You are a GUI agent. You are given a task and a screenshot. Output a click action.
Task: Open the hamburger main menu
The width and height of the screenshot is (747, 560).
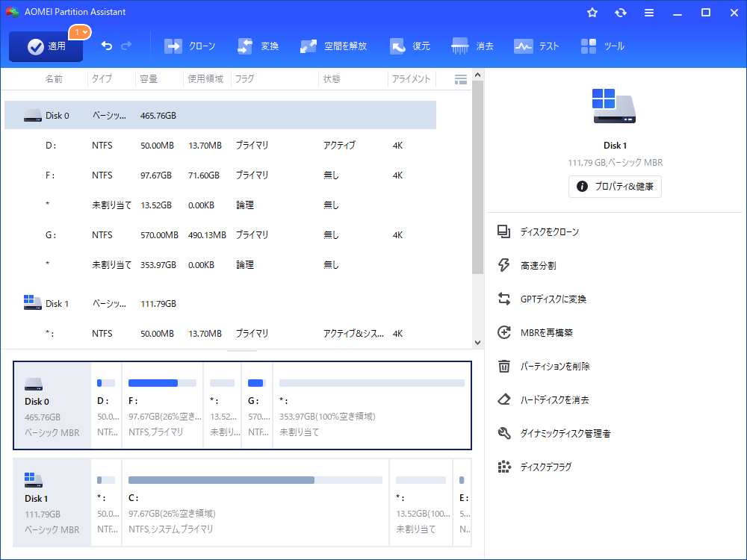coord(648,12)
